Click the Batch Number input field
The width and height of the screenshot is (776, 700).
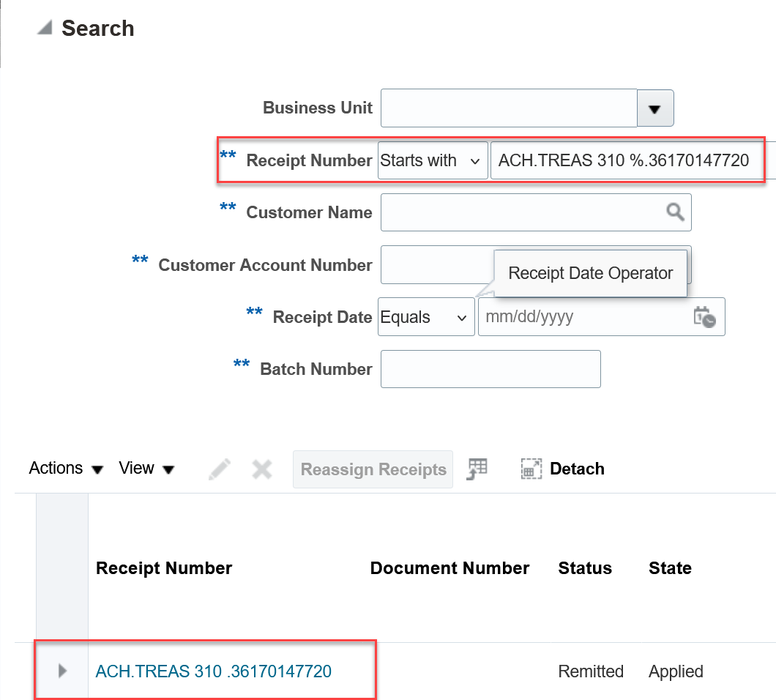[x=490, y=369]
